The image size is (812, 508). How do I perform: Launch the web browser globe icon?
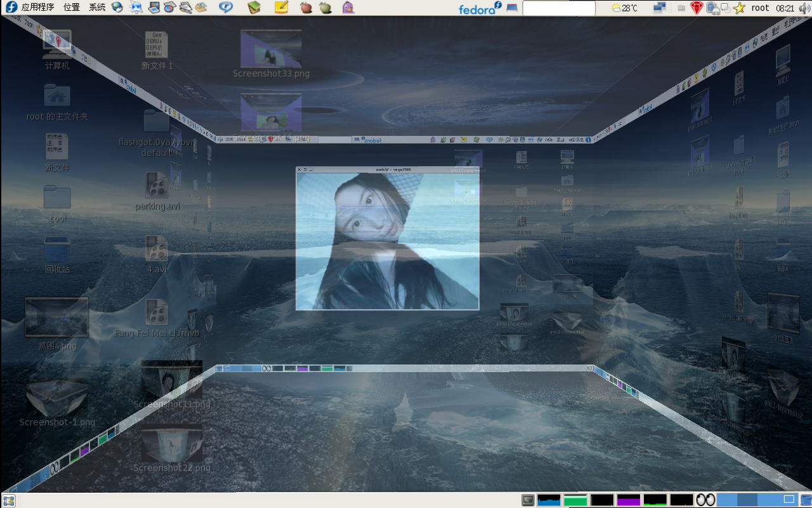tap(117, 8)
